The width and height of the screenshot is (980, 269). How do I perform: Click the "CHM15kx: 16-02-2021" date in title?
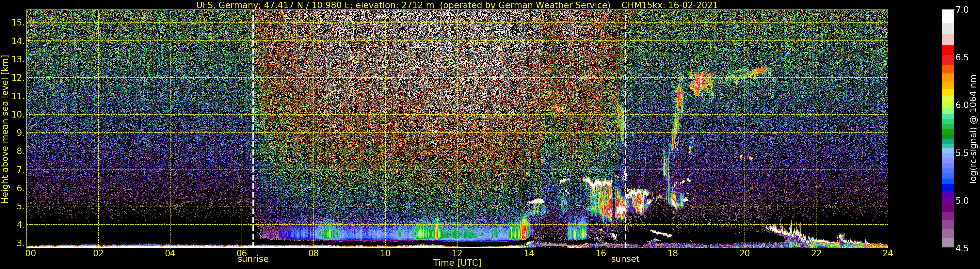(669, 5)
